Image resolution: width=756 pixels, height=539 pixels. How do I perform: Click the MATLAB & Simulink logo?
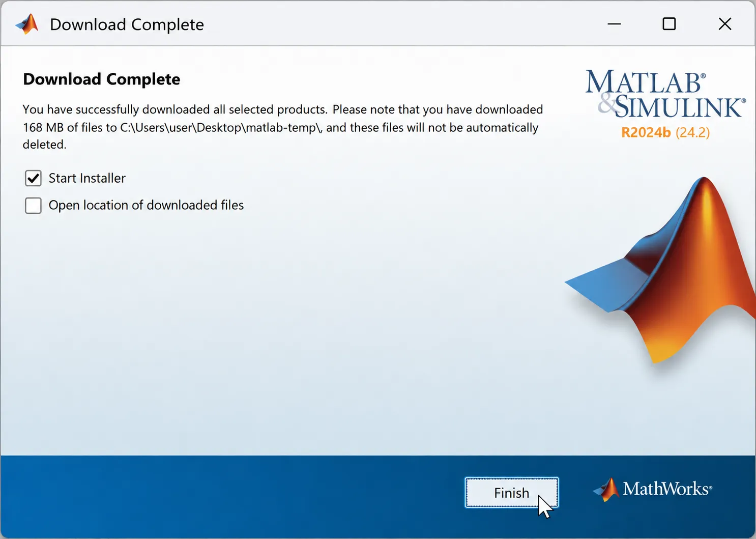(665, 94)
